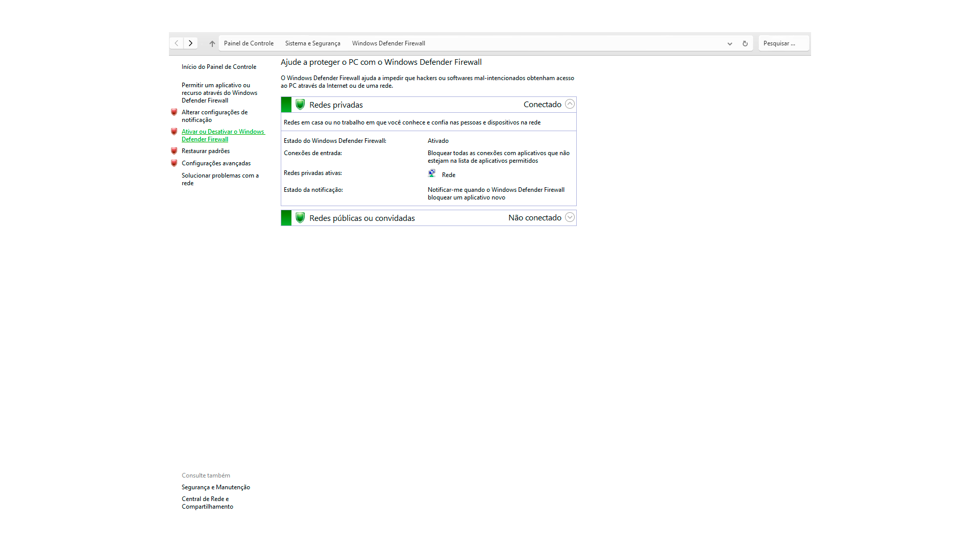Refresh the Windows Defender Firewall page
This screenshot has height=551, width=980.
[745, 43]
